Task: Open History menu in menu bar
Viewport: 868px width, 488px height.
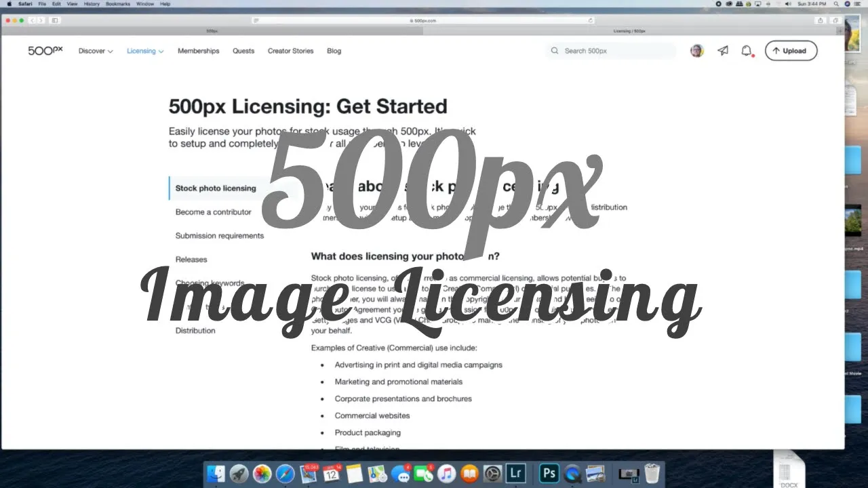Action: [x=92, y=4]
